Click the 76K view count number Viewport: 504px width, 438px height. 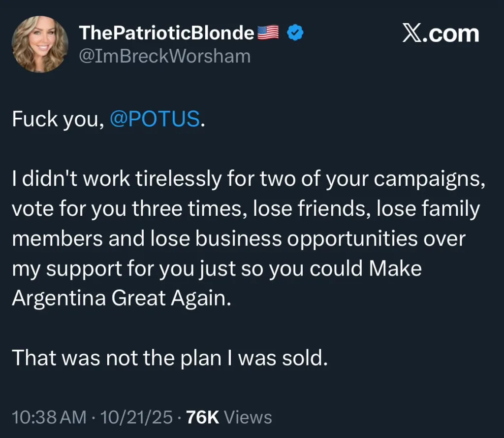point(203,417)
